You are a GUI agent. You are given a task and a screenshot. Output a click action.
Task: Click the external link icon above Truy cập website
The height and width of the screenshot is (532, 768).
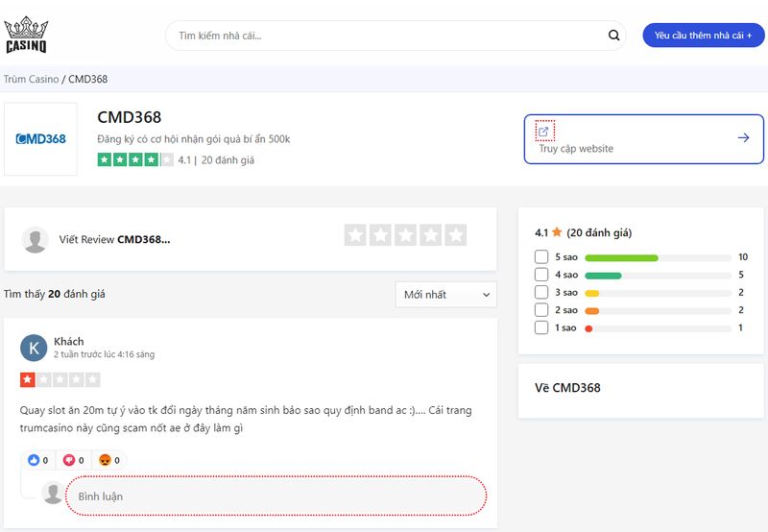[x=543, y=132]
